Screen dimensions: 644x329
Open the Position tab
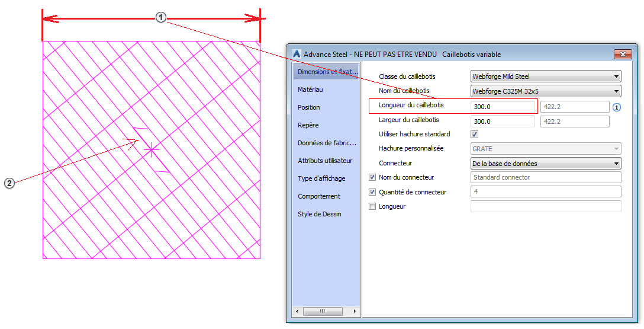coord(309,107)
